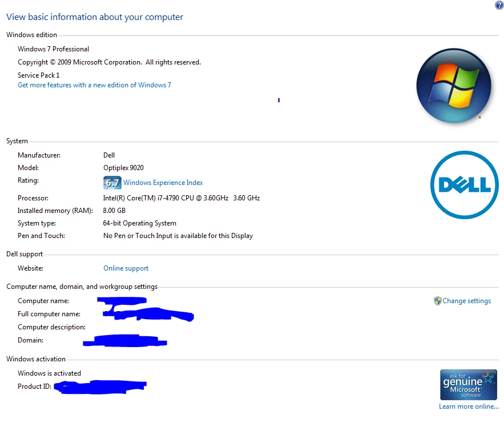Click the 6.7 rating score badge
The width and height of the screenshot is (504, 427).
point(112,183)
